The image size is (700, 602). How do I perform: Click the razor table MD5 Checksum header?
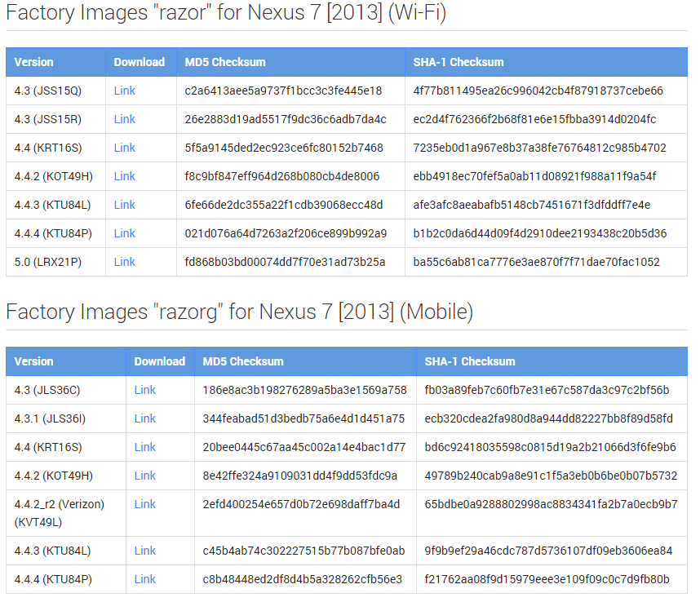click(225, 62)
